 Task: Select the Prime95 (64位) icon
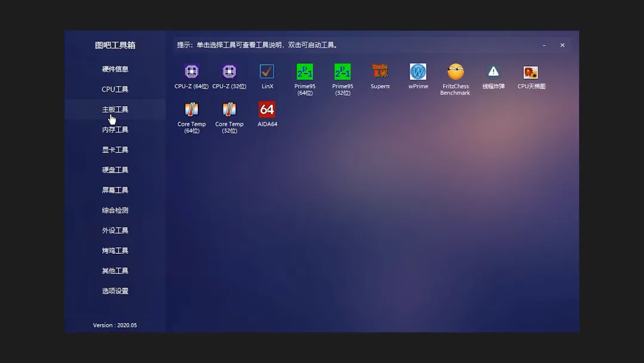coord(305,72)
